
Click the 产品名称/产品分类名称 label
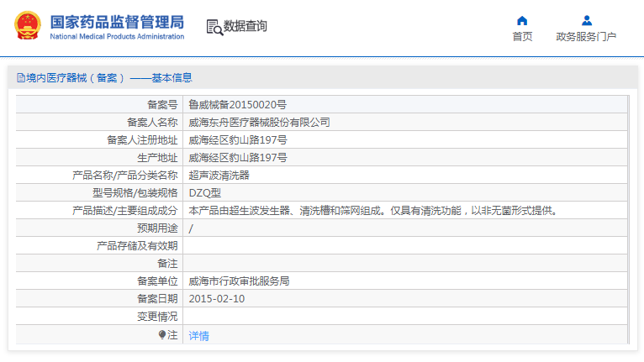tap(125, 176)
